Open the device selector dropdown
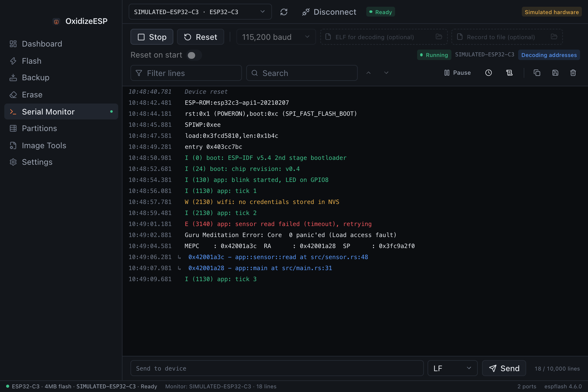588x392 pixels. [200, 12]
